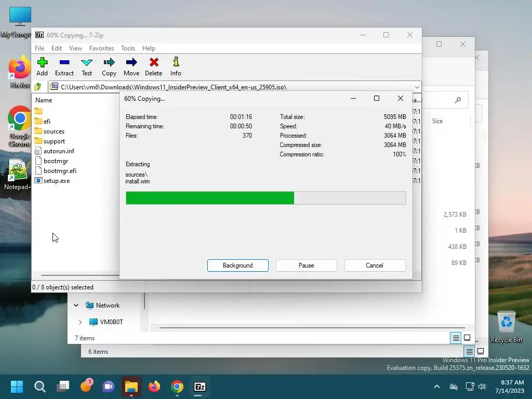This screenshot has width=532, height=399.
Task: Click the Chrome taskbar icon
Action: pyautogui.click(x=177, y=387)
